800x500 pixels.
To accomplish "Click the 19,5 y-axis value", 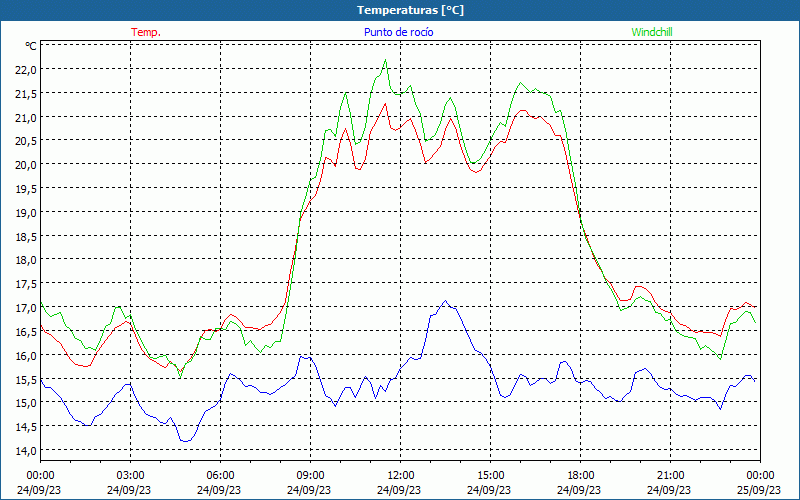I will pos(26,189).
